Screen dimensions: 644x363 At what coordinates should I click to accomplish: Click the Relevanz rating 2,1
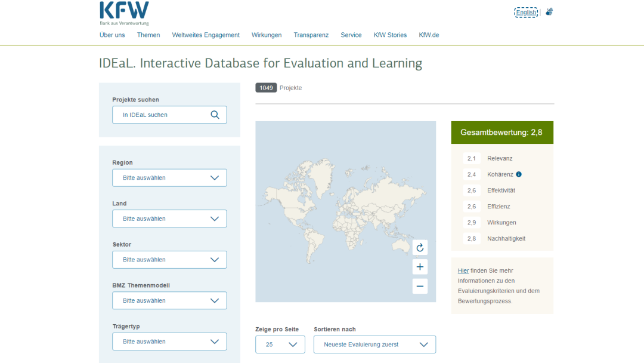[x=472, y=158]
